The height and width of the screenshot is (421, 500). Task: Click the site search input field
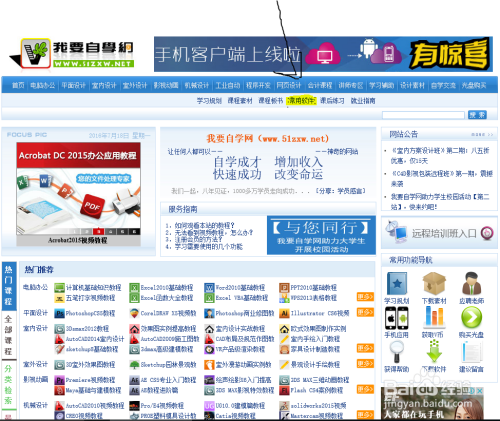coord(423,115)
